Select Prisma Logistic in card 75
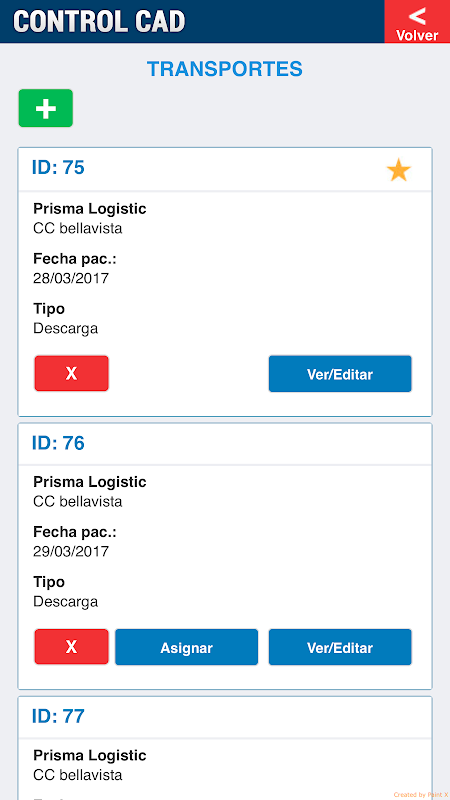The height and width of the screenshot is (800, 450). (90, 209)
